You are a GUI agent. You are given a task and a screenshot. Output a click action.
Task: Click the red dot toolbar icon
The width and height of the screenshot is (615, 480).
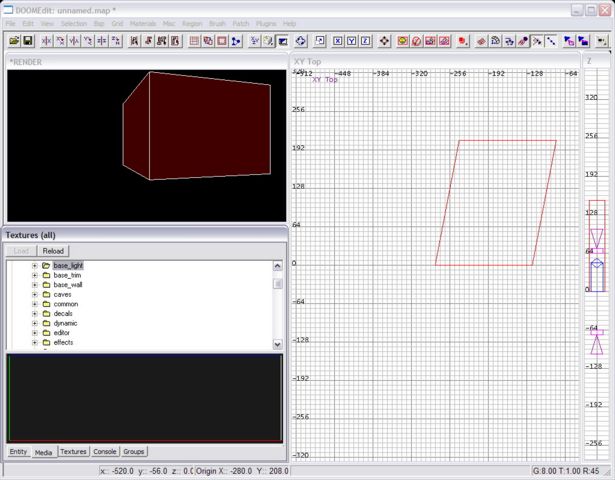(x=463, y=41)
